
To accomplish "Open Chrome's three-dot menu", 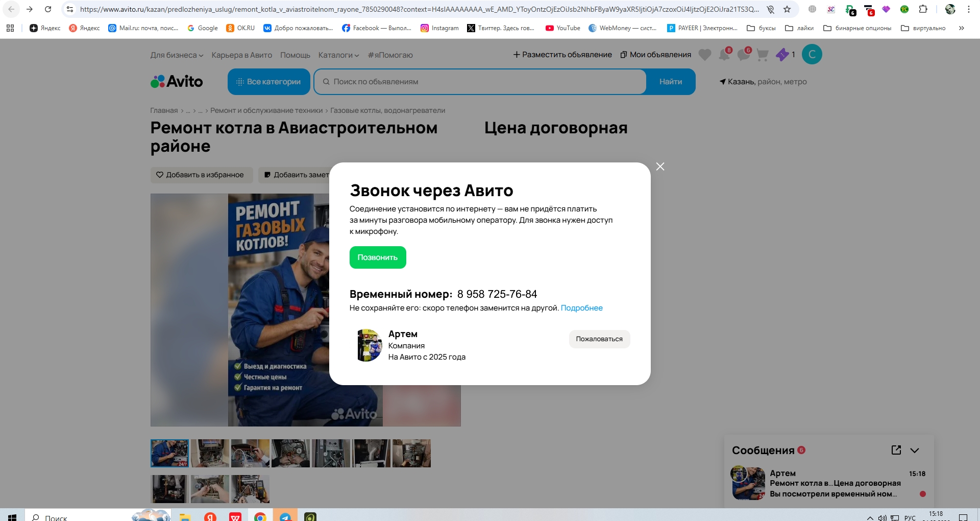I will click(x=969, y=9).
